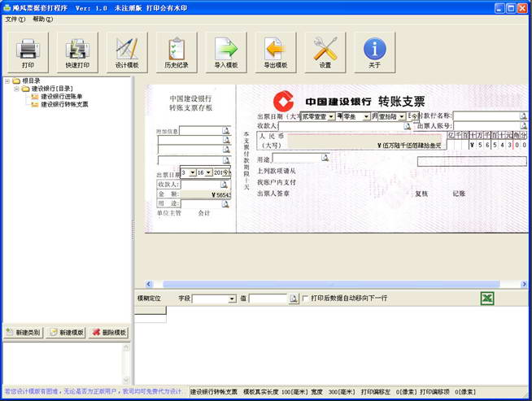The height and width of the screenshot is (401, 532).
Task: Open the 历史纪录 history records icon
Action: pyautogui.click(x=177, y=52)
